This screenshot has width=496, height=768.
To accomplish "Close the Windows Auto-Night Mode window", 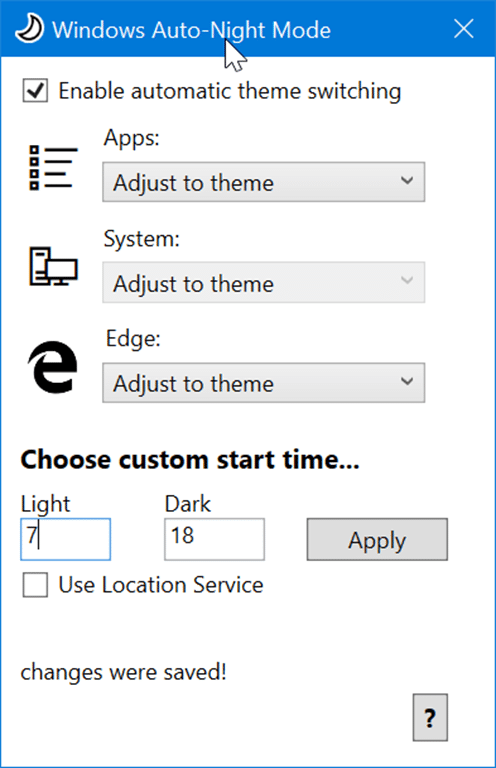I will pos(464,29).
